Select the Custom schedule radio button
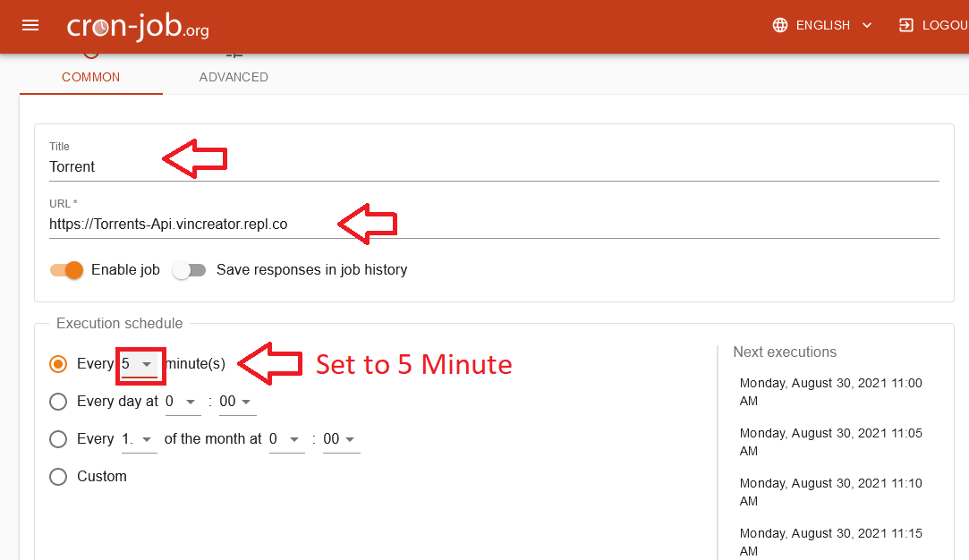The width and height of the screenshot is (969, 560). tap(58, 477)
